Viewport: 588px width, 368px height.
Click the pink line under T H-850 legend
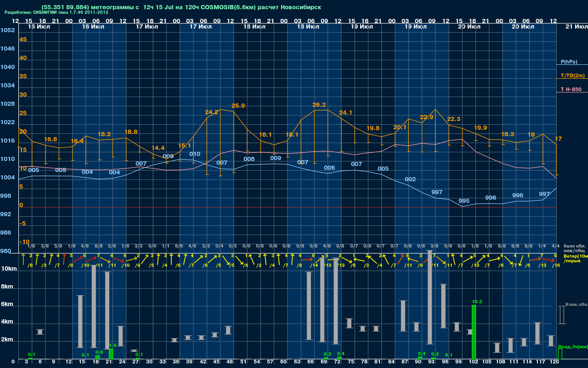pyautogui.click(x=572, y=92)
